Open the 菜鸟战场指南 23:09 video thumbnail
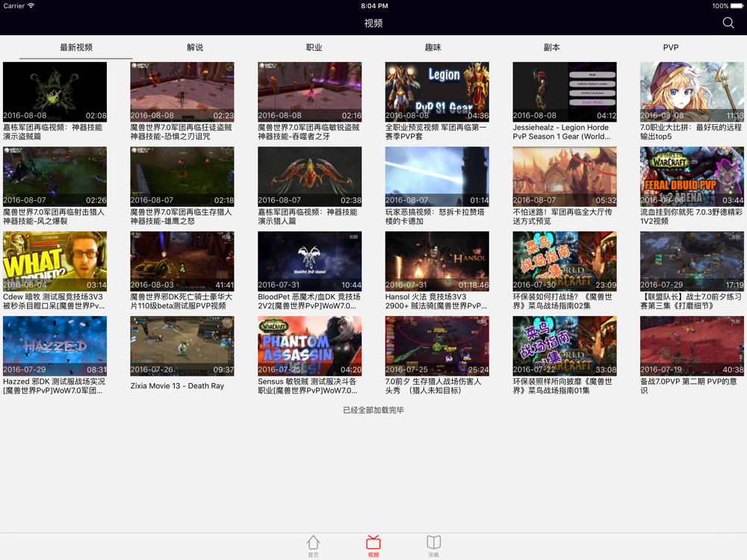Image resolution: width=747 pixels, height=560 pixels. (565, 261)
